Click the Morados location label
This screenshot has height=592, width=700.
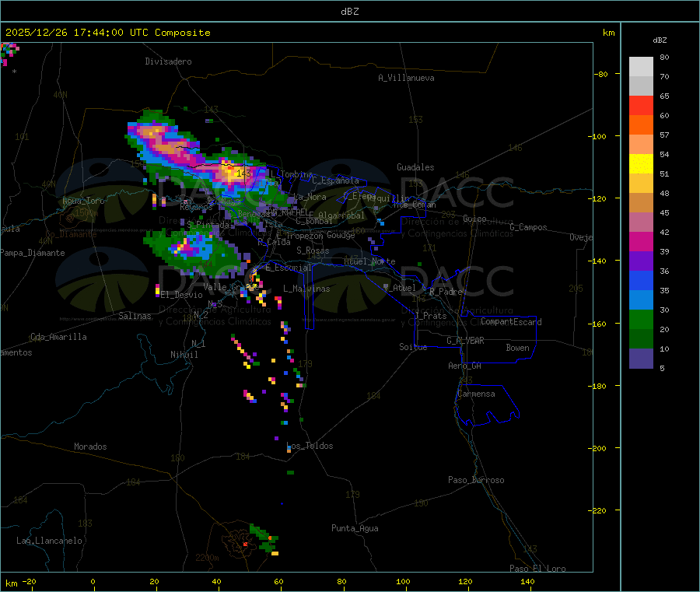[91, 447]
